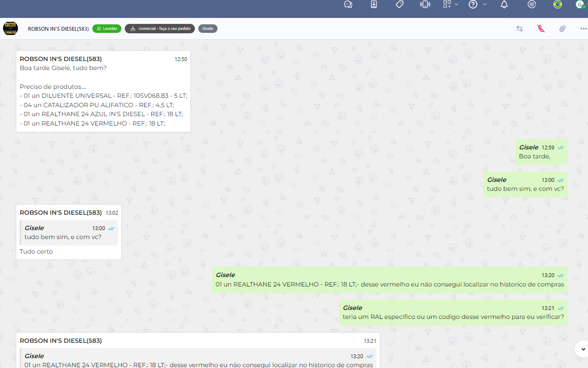Expand the apps grid dropdown
Screen dimensions: 588x368
click(450, 4)
